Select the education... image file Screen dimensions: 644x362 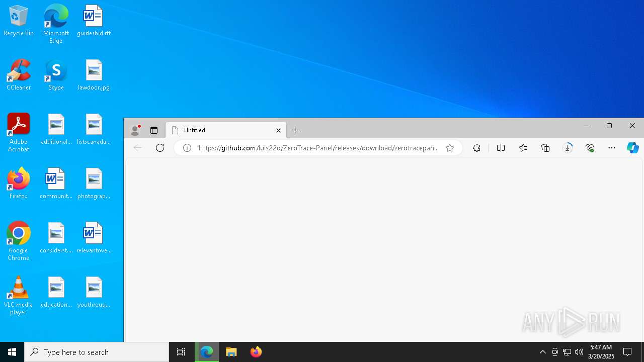[56, 292]
